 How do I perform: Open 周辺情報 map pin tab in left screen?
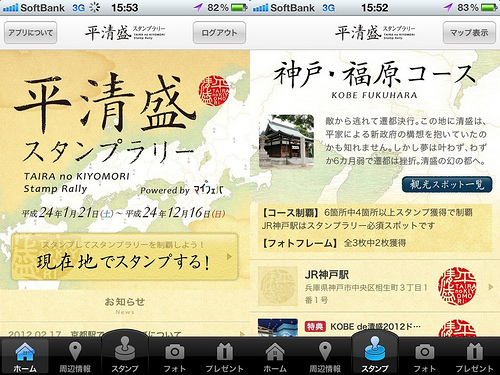coord(75,356)
